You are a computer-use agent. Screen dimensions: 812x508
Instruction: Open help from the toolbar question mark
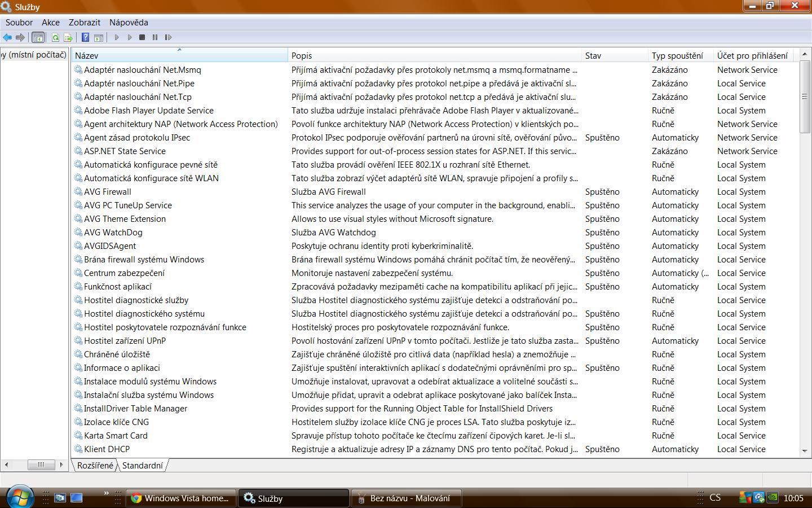pos(85,37)
